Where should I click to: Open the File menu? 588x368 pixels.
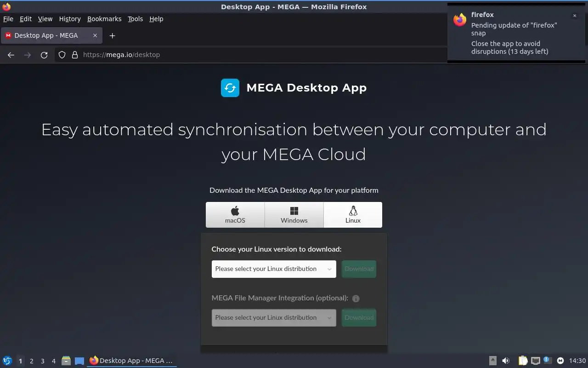point(8,19)
